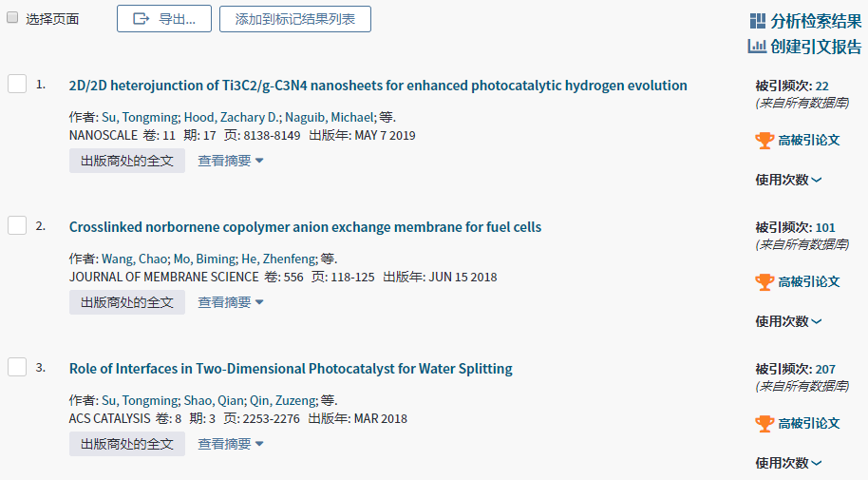Show abstract for Two-Dimensional Photocatalyst article

click(231, 444)
